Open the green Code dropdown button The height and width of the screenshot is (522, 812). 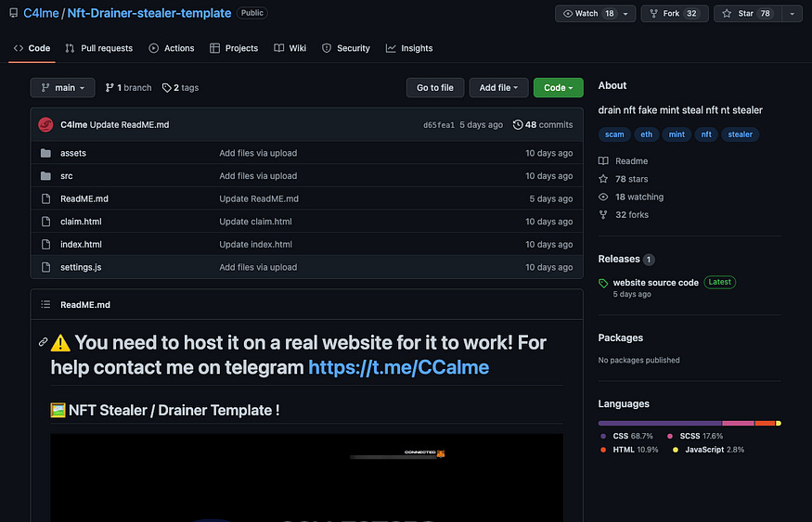click(x=559, y=88)
